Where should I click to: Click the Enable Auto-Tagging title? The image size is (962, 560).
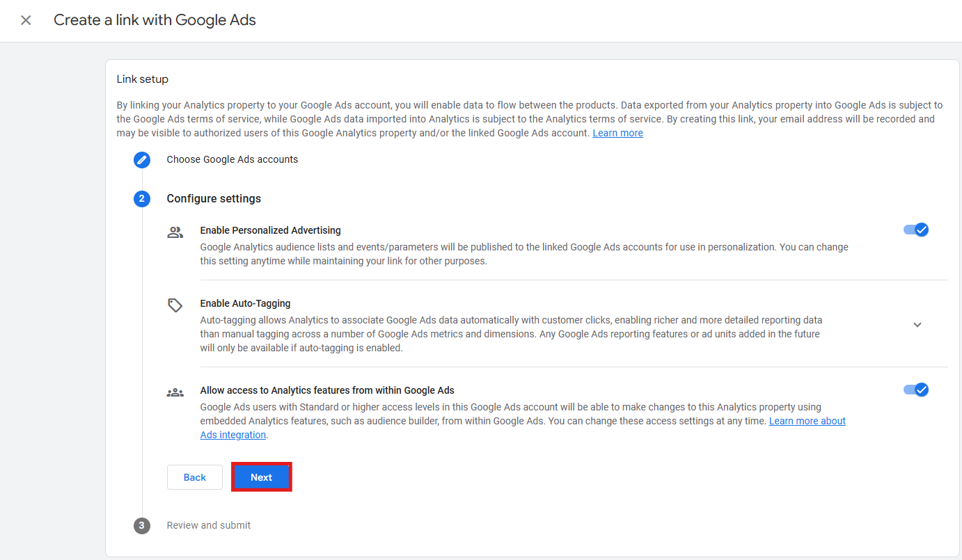point(246,303)
